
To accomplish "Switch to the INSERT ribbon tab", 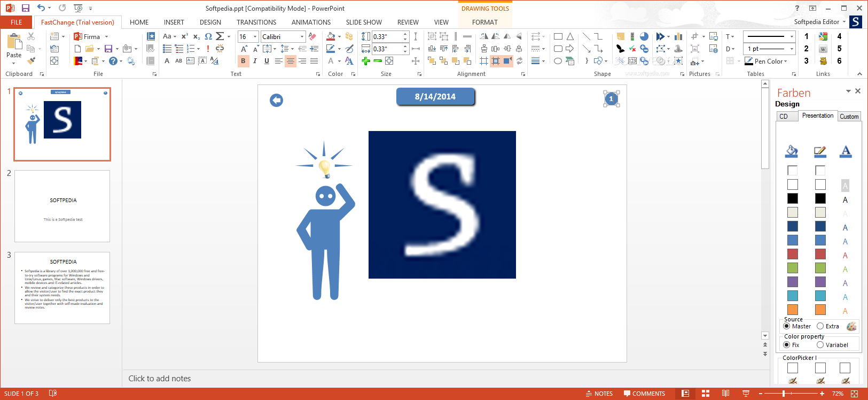I will [x=174, y=22].
